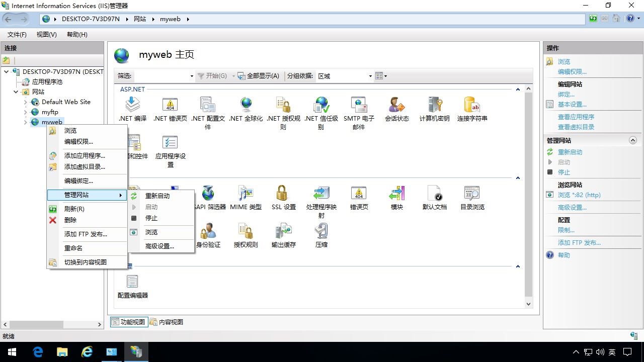Switch to the 功能视图 tab
Image resolution: width=644 pixels, height=362 pixels.
[x=128, y=322]
